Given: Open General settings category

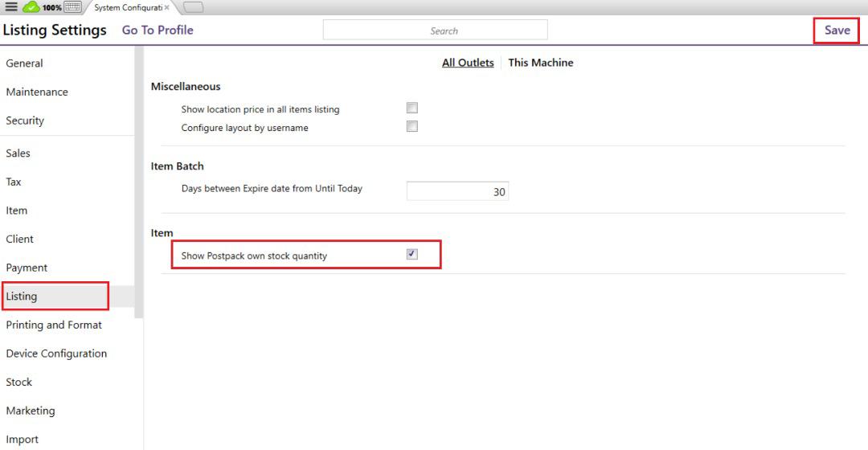Looking at the screenshot, I should point(24,63).
